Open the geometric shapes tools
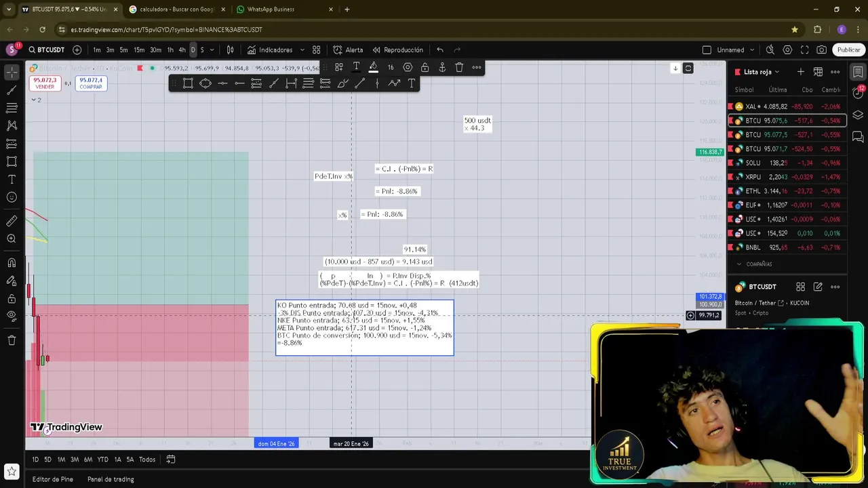Viewport: 868px width, 488px height. click(12, 161)
